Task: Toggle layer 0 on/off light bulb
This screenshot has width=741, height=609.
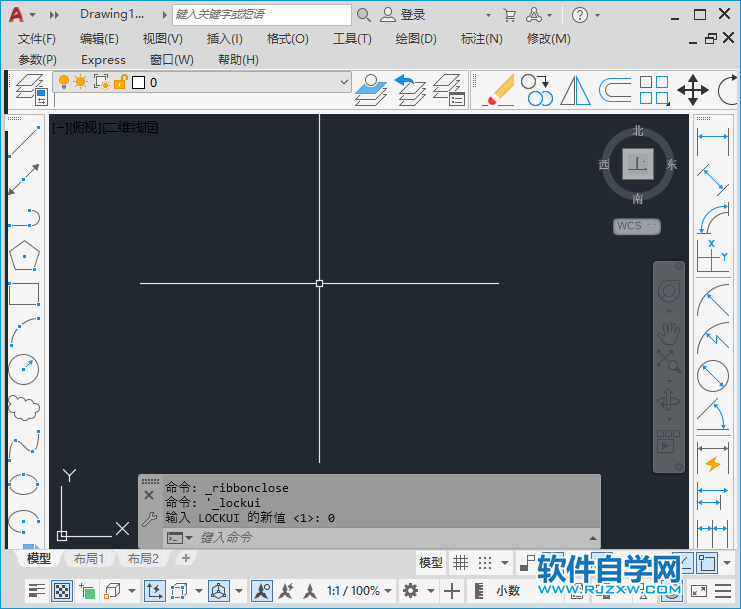Action: tap(64, 82)
